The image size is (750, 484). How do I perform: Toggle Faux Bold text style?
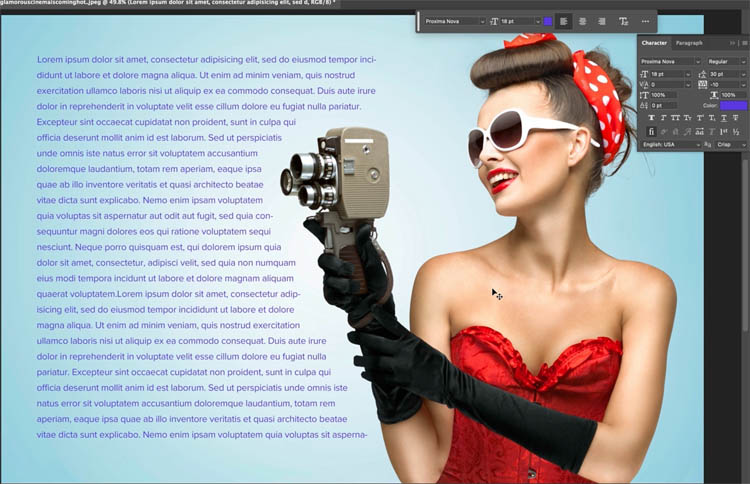click(x=651, y=118)
